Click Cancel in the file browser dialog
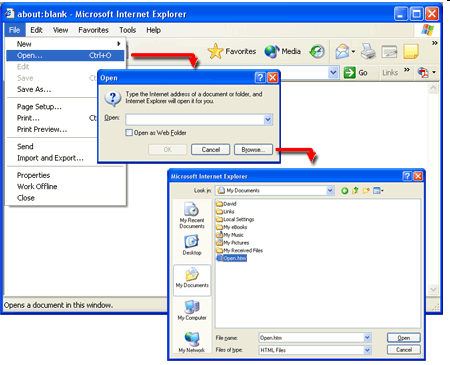Screen dimensions: 450x365 (x=404, y=350)
